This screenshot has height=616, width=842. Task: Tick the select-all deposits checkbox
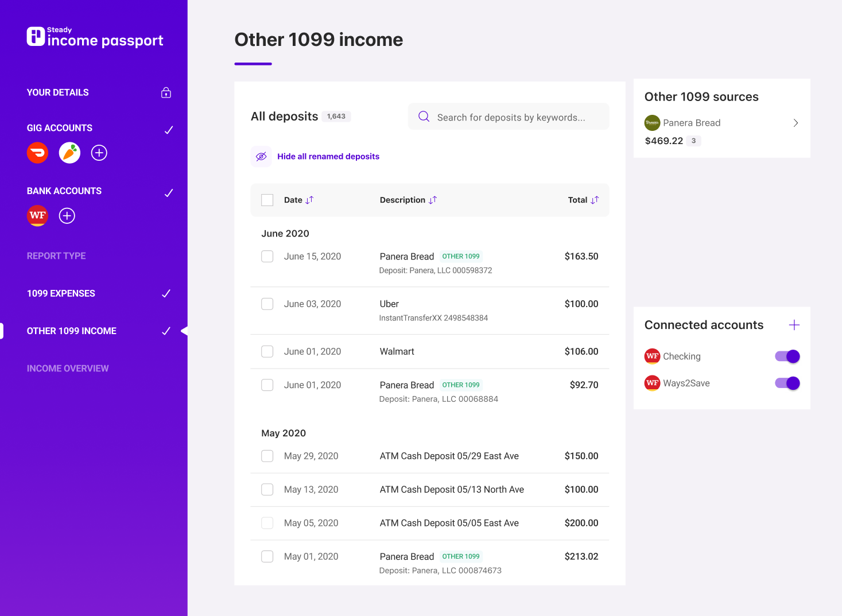point(267,200)
